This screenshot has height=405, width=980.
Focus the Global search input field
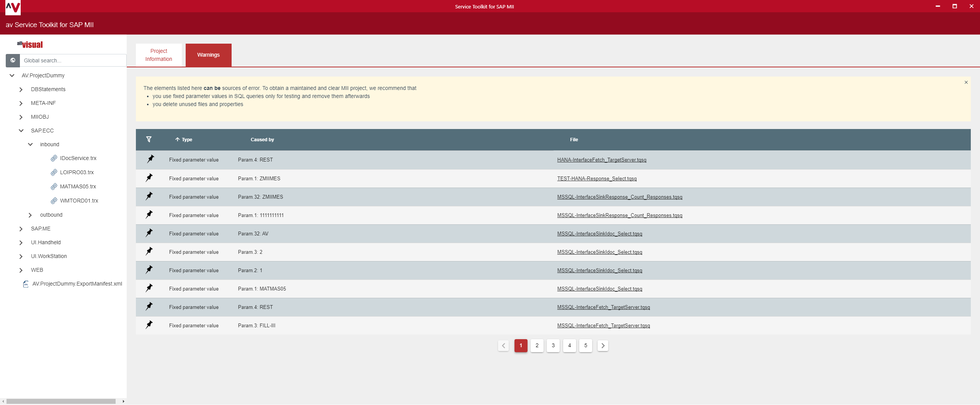[73, 60]
